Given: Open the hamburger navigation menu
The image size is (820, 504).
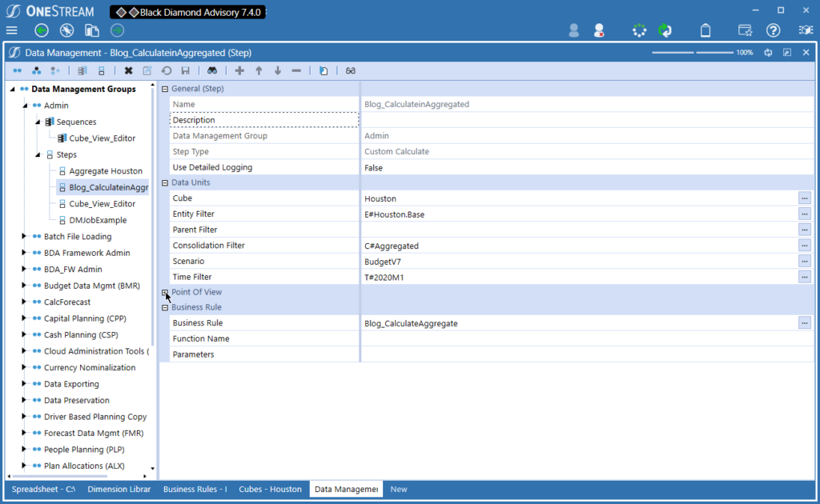Looking at the screenshot, I should [11, 30].
